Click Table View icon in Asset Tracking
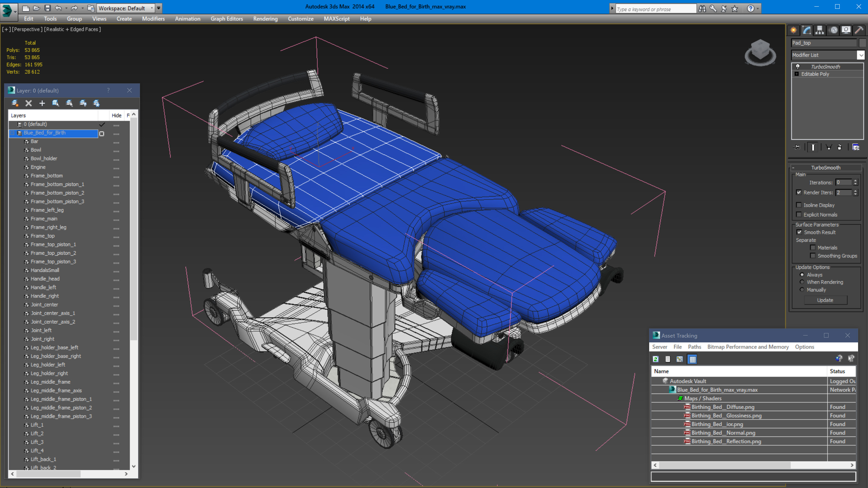The height and width of the screenshot is (488, 868). (693, 359)
